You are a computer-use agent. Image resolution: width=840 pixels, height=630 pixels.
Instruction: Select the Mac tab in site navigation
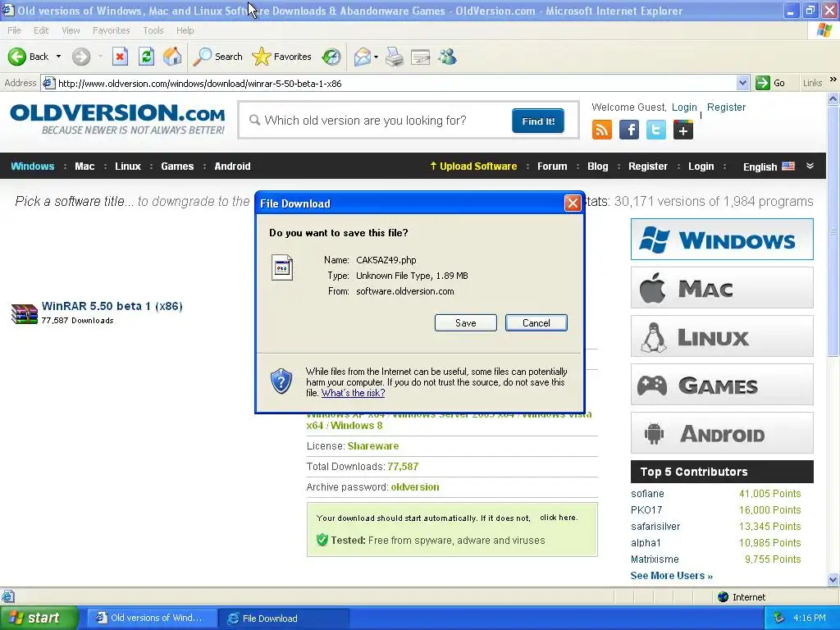click(x=84, y=166)
